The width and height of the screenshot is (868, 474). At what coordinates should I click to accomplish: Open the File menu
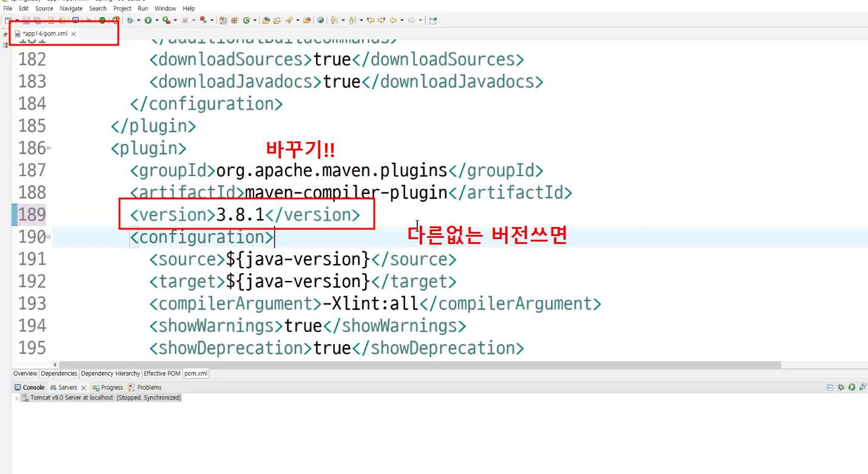8,8
